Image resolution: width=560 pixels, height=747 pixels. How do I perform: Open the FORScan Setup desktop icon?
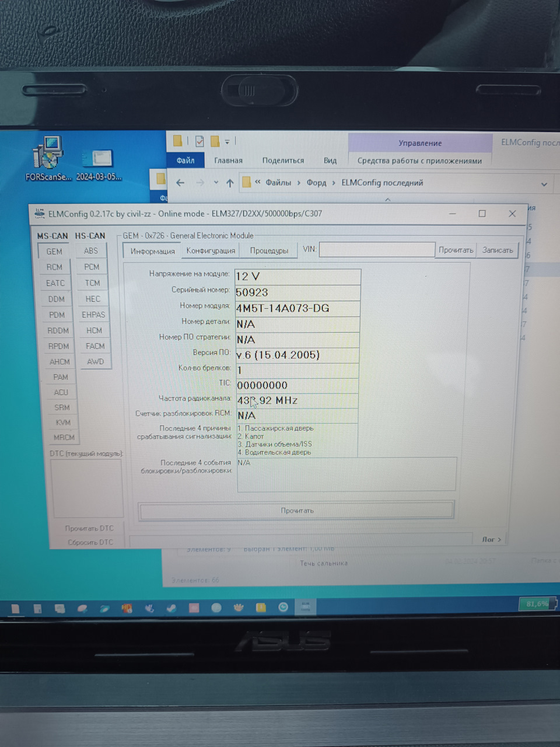pyautogui.click(x=48, y=158)
